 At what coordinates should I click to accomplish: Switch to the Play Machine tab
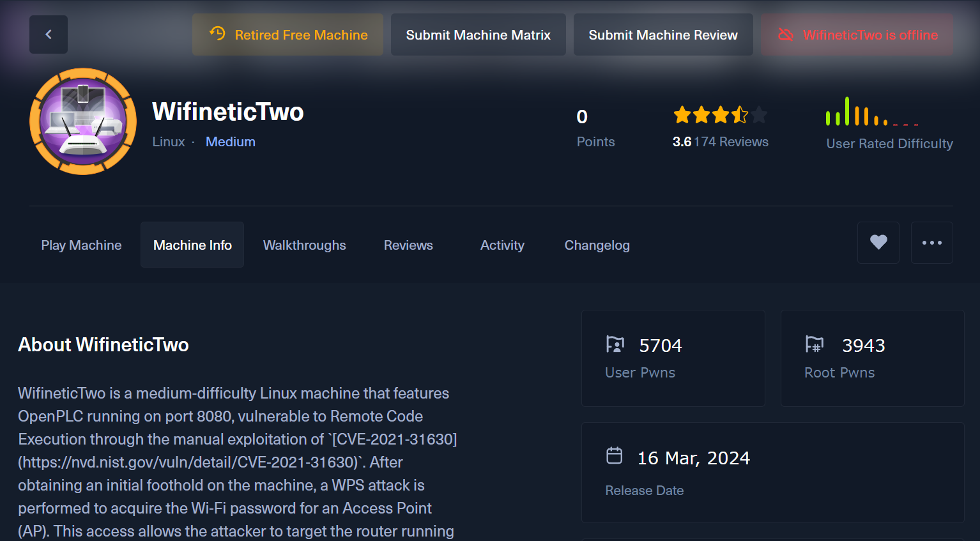coord(81,245)
